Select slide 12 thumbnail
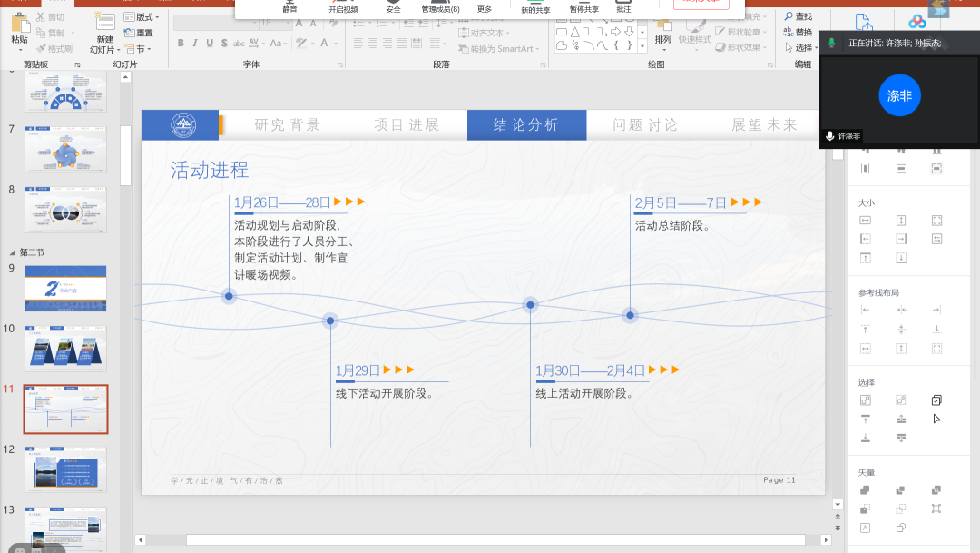 point(65,469)
